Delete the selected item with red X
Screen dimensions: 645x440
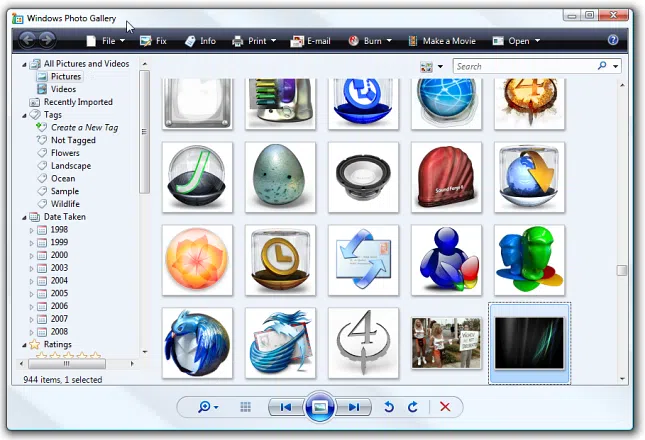tap(445, 407)
